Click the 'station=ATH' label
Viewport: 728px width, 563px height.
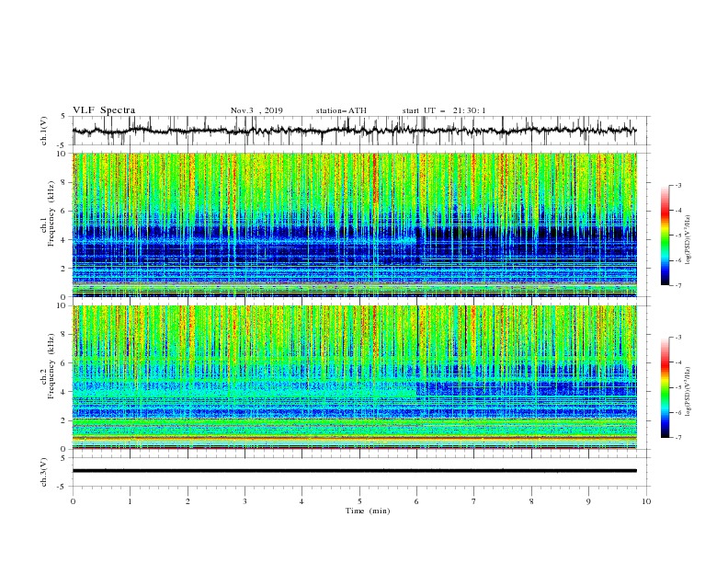(341, 110)
